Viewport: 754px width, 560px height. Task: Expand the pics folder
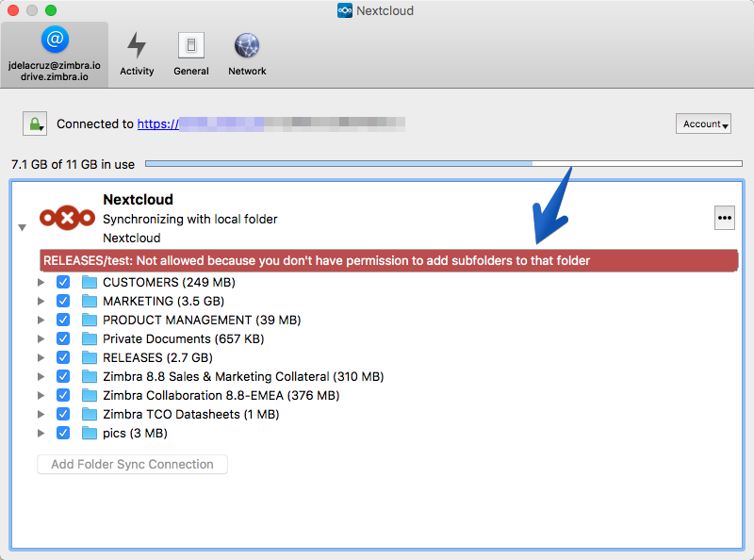41,433
